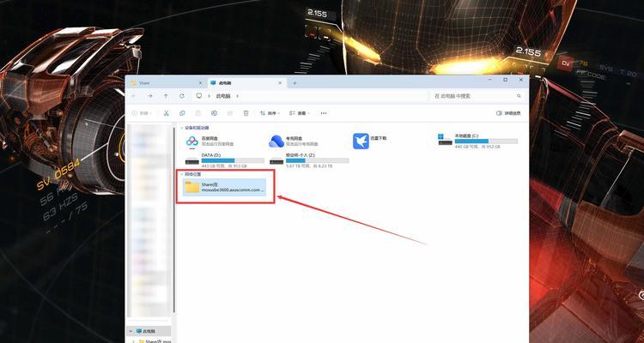Select 此电脑 in the navigation pane
The height and width of the screenshot is (343, 644).
pyautogui.click(x=149, y=331)
